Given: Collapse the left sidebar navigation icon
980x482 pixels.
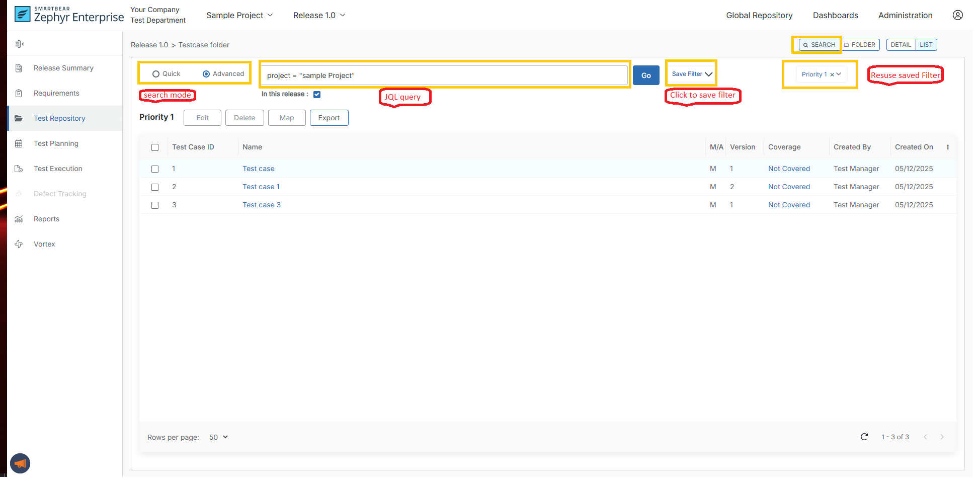Looking at the screenshot, I should click(x=20, y=44).
